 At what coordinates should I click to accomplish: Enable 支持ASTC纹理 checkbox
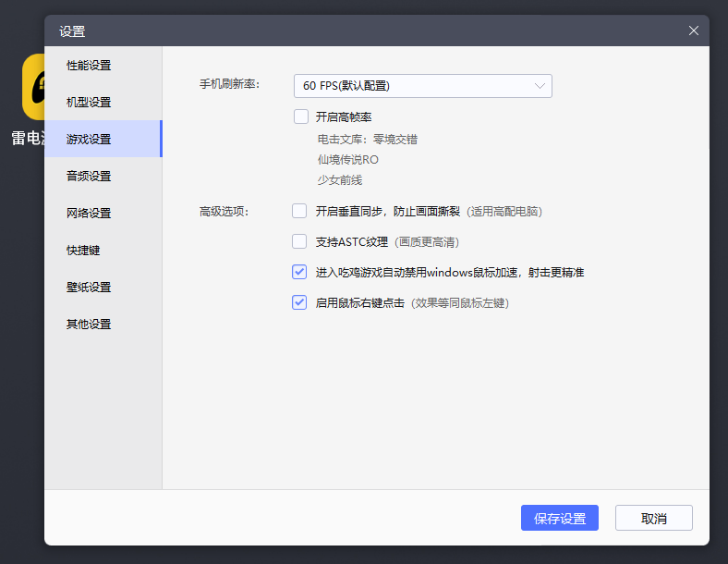point(299,241)
